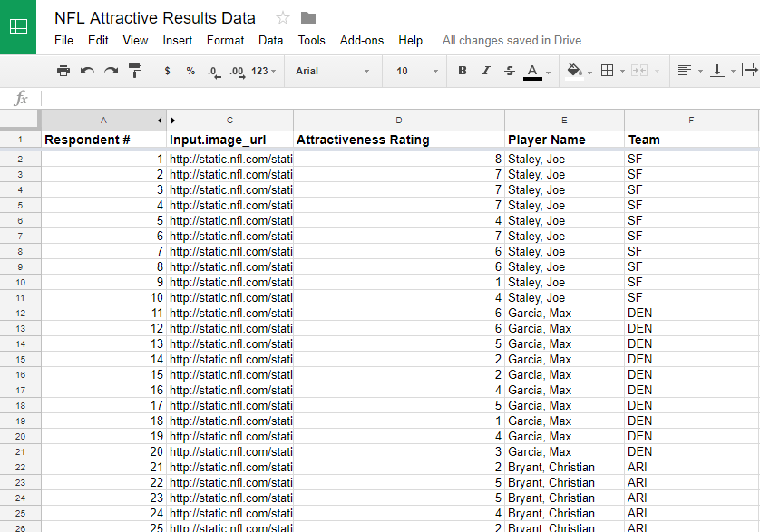This screenshot has height=532, width=760.
Task: Open the Help menu
Action: click(x=411, y=40)
